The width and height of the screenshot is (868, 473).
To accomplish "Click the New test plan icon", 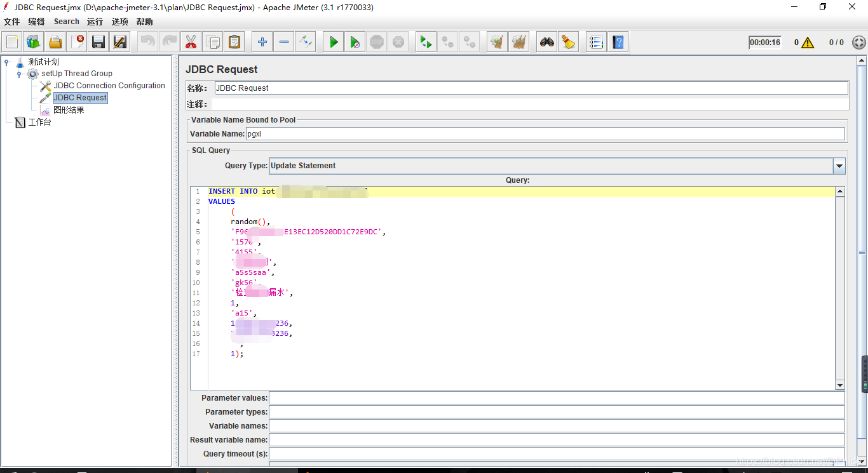I will (x=12, y=43).
